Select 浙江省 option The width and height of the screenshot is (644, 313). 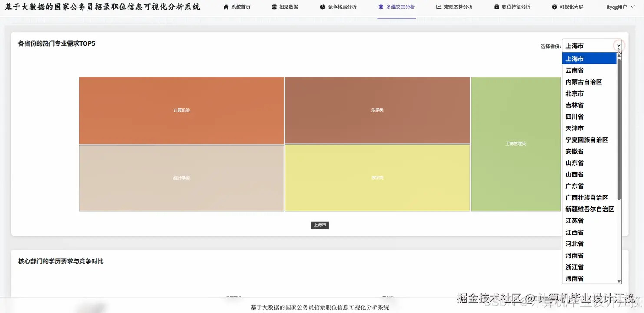589,267
